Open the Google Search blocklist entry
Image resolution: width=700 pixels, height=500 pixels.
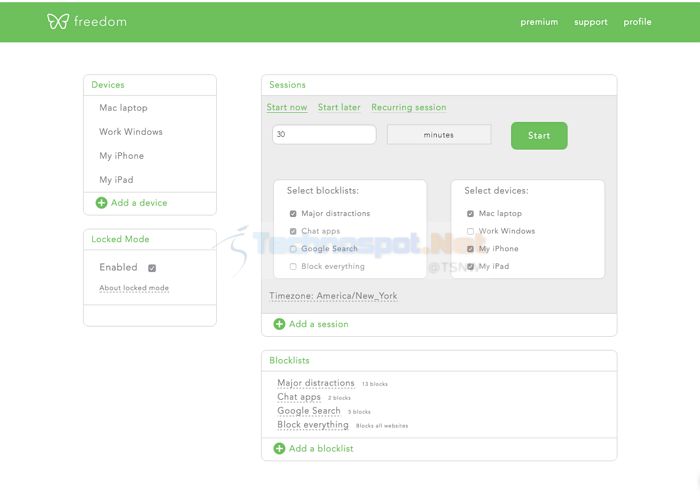(x=308, y=411)
